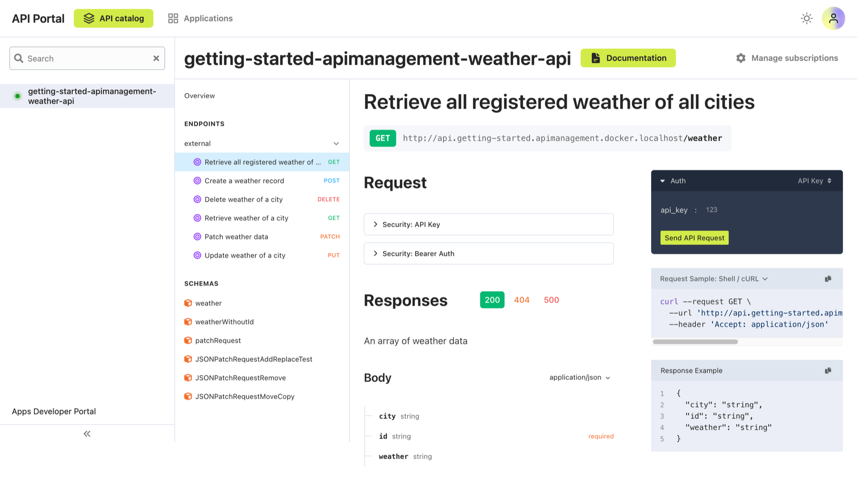Clear the search field with X
This screenshot has height=504, width=857.
[x=156, y=58]
